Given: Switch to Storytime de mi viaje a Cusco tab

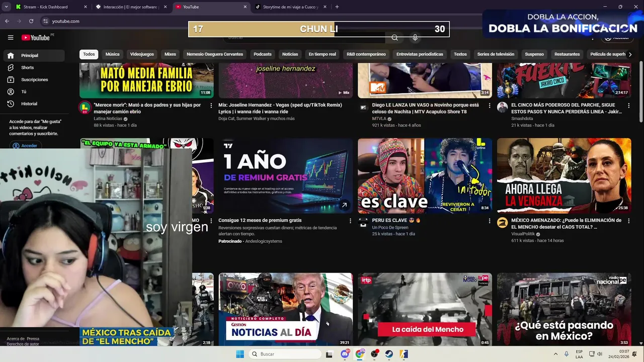Looking at the screenshot, I should coord(291,7).
